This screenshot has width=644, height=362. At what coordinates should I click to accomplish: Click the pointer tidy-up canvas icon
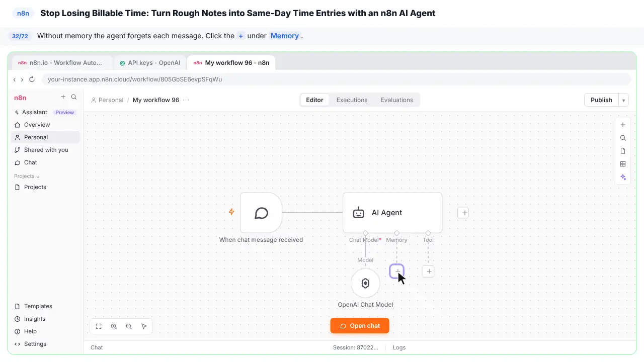pos(144,326)
